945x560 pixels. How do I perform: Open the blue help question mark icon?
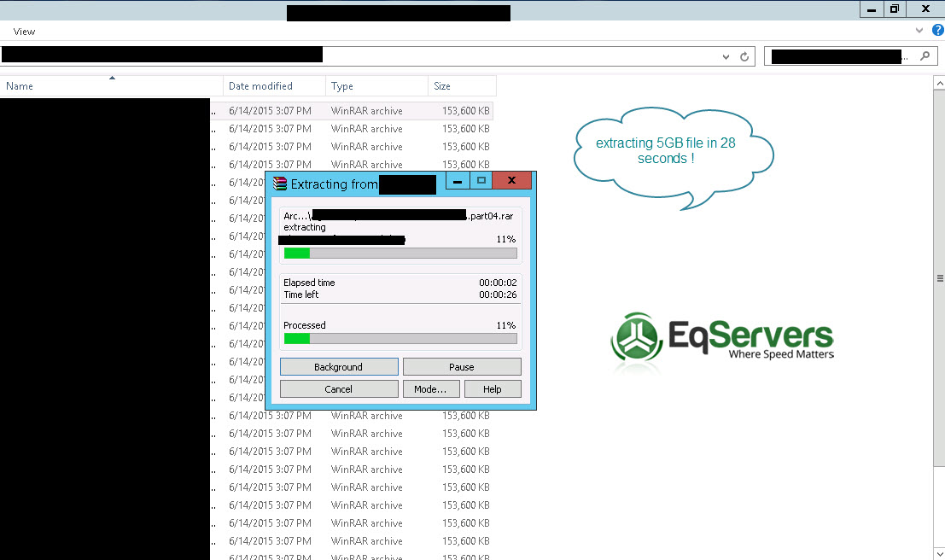938,30
